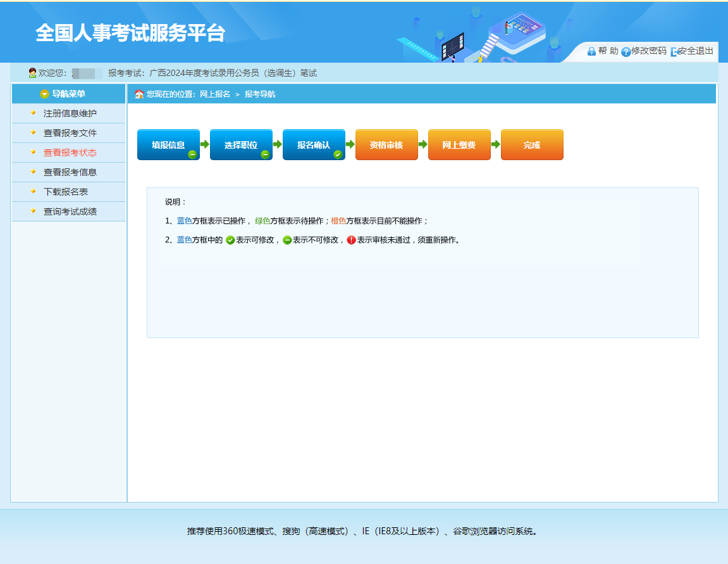Click the 资格审核 orange step button
728x564 pixels.
[386, 145]
